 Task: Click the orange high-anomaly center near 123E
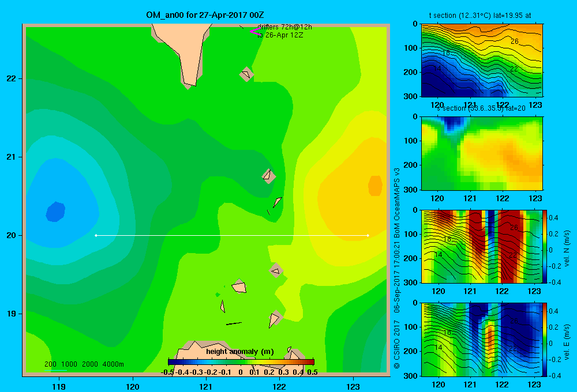pos(376,186)
